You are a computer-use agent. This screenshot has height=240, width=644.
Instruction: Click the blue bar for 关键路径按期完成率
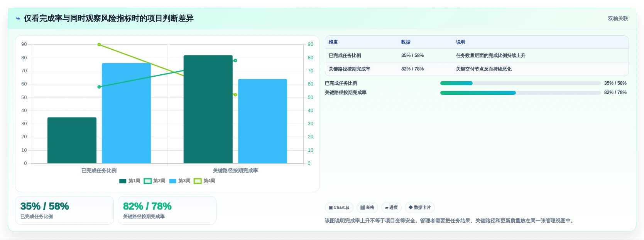click(x=262, y=121)
